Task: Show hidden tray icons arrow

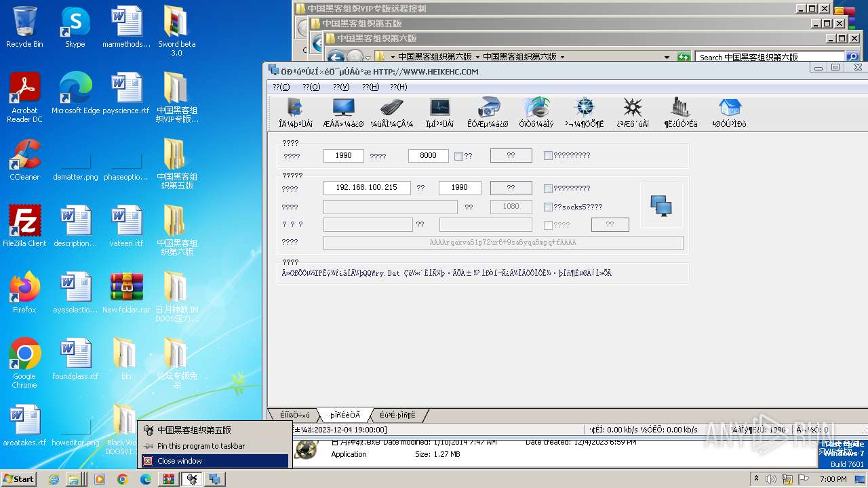Action: tap(756, 479)
